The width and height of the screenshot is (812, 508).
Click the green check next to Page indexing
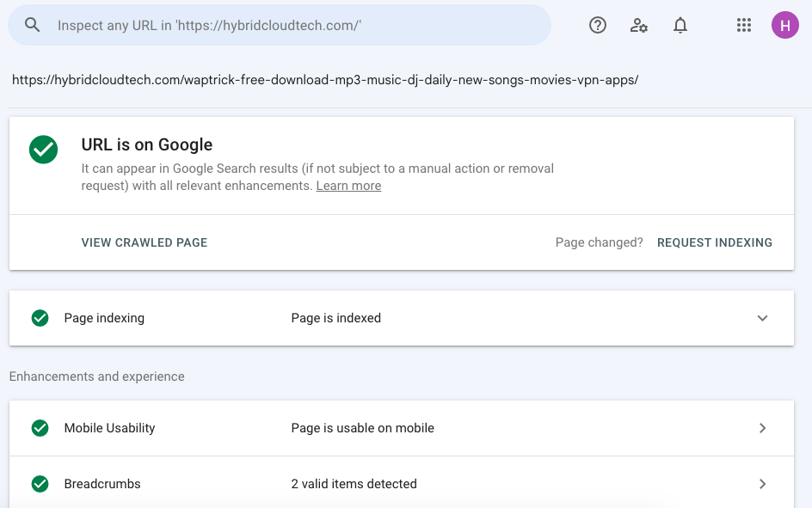tap(40, 318)
